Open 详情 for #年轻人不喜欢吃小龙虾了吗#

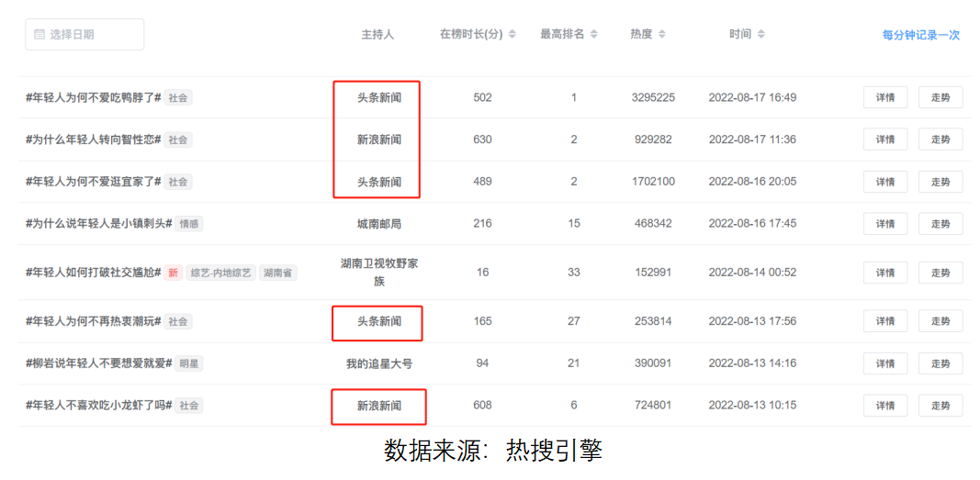point(884,406)
